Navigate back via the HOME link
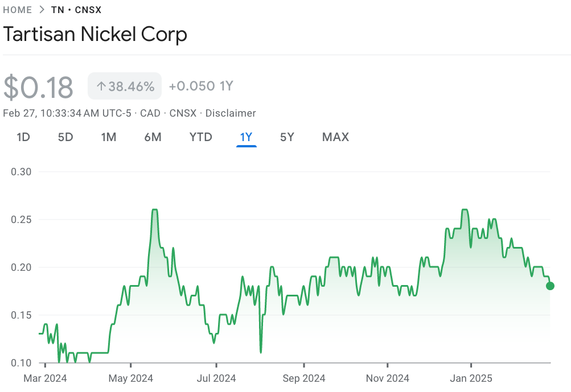 point(18,10)
